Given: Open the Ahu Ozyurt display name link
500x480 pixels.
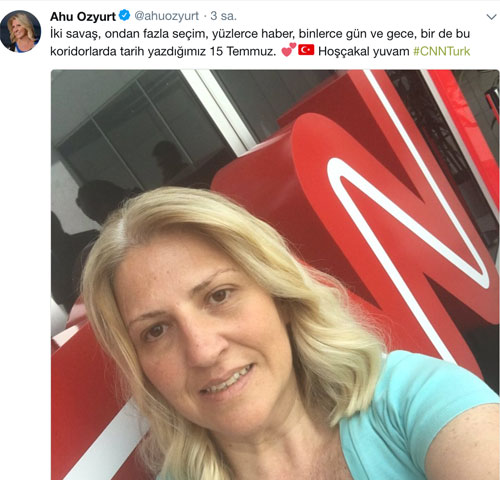Looking at the screenshot, I should 83,16.
